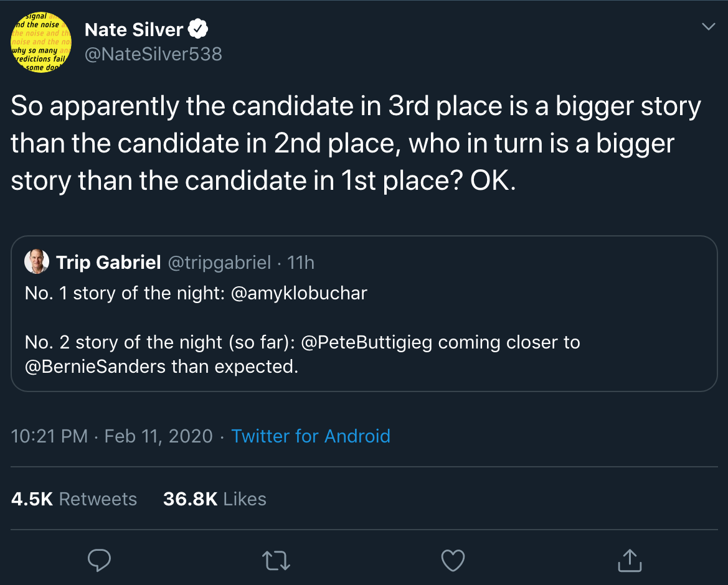The image size is (728, 585).
Task: Click the 11h timestamp on quoted tweet
Action: coord(301,263)
